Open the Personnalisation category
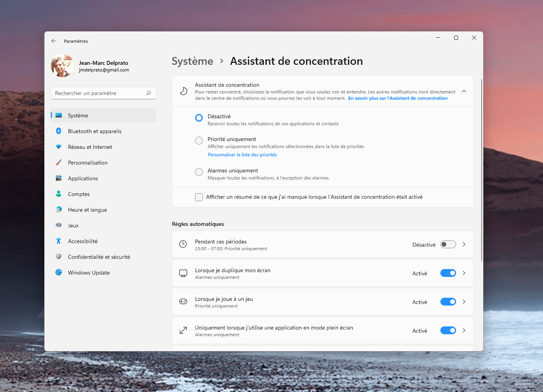This screenshot has width=543, height=392. [x=103, y=162]
